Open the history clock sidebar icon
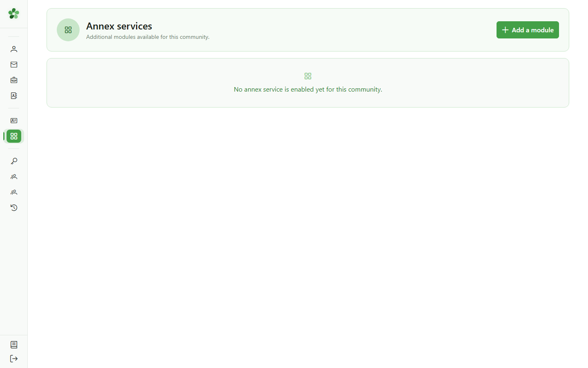This screenshot has height=368, width=588. coord(14,208)
